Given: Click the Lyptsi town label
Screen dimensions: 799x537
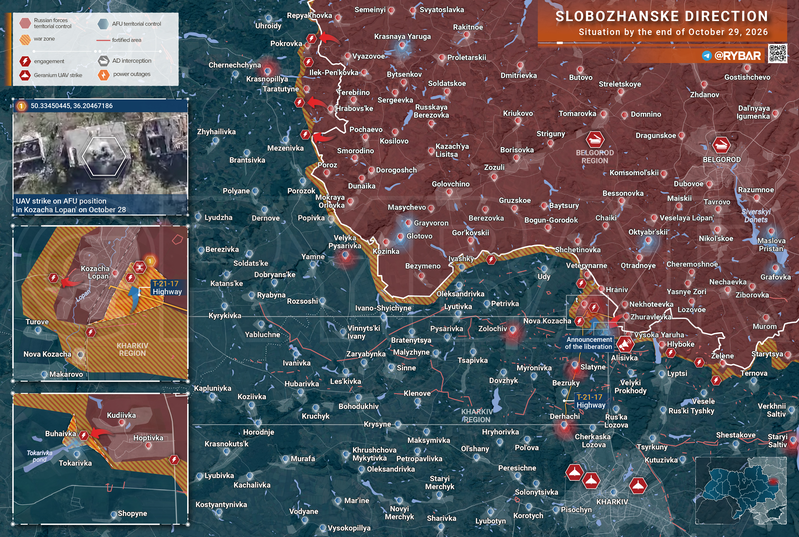Looking at the screenshot, I should pos(677,373).
